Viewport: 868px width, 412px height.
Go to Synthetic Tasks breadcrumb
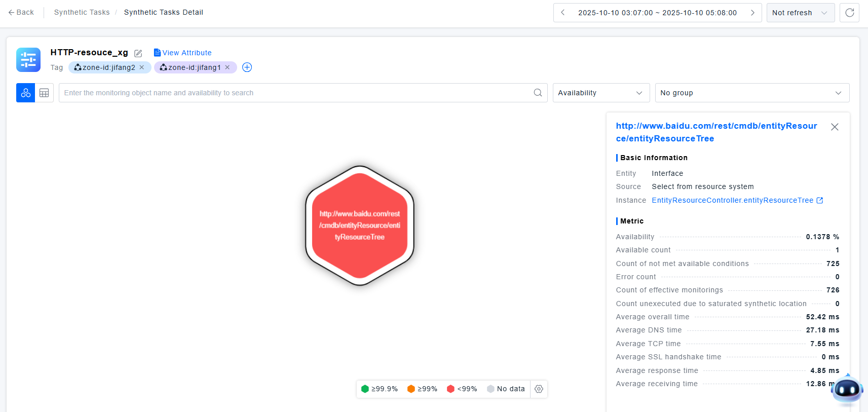click(x=82, y=12)
